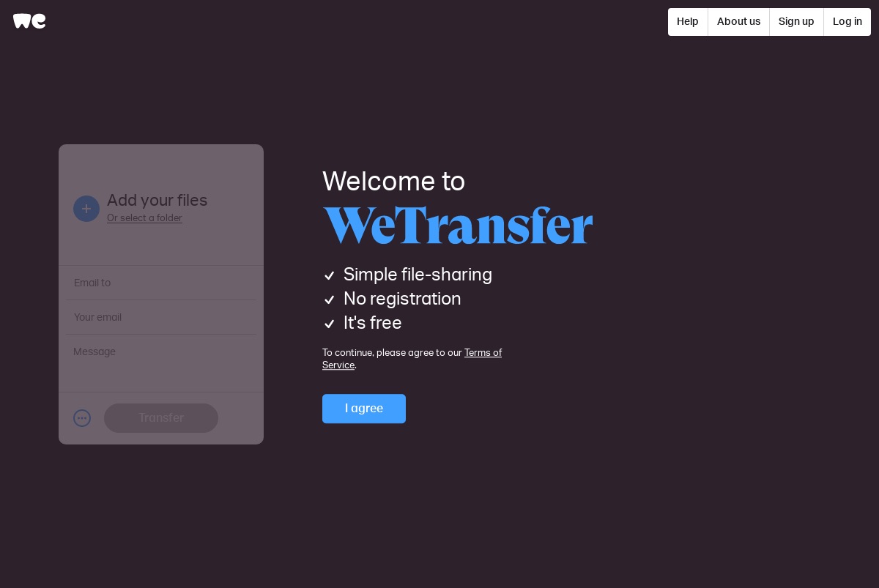The height and width of the screenshot is (588, 879).
Task: Focus the Message text area
Action: (x=161, y=363)
